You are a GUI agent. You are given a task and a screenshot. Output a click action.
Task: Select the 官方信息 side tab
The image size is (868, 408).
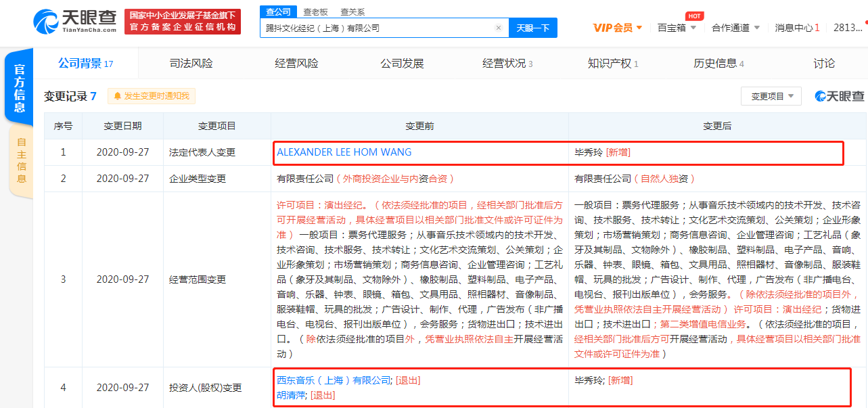[x=19, y=88]
